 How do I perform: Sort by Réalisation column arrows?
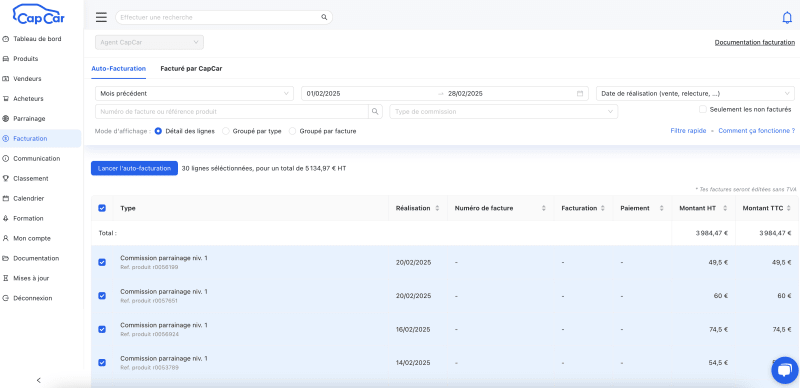click(437, 208)
